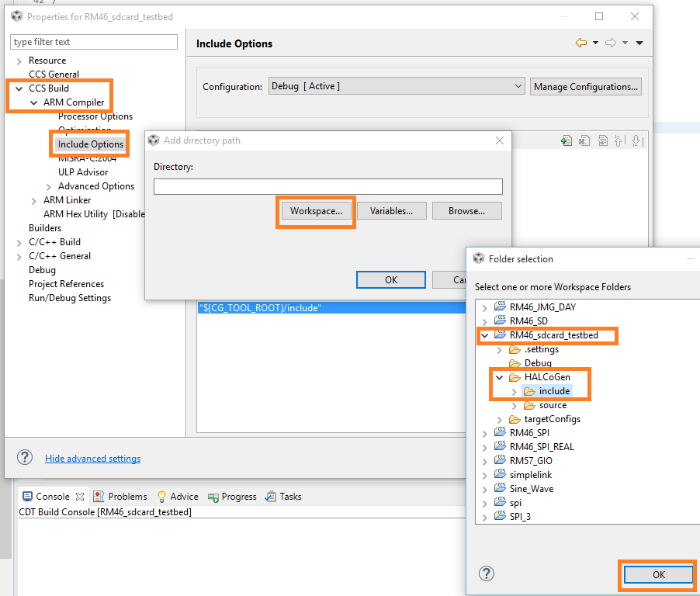Click Help icon in Properties dialog
Screen dimensions: 700x596
pos(25,457)
